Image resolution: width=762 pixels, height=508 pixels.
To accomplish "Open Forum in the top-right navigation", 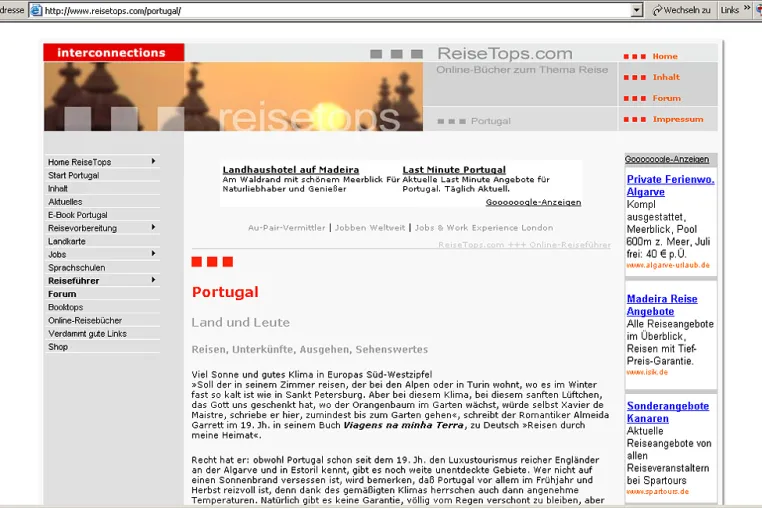I will (666, 98).
